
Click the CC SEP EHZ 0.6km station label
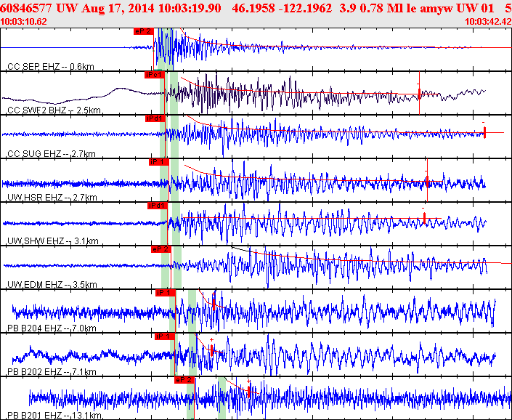51,67
